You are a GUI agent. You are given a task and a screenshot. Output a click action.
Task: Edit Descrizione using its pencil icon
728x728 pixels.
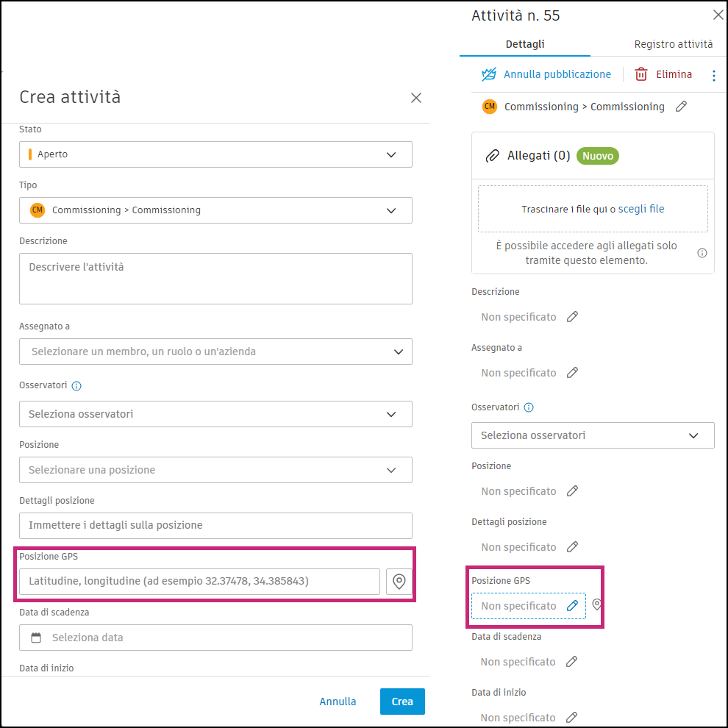click(x=573, y=316)
